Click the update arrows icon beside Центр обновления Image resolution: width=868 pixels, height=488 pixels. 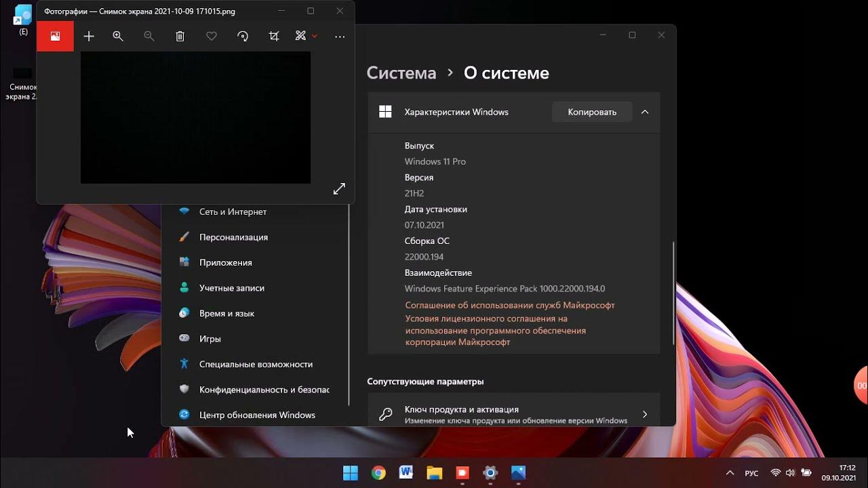pyautogui.click(x=184, y=415)
